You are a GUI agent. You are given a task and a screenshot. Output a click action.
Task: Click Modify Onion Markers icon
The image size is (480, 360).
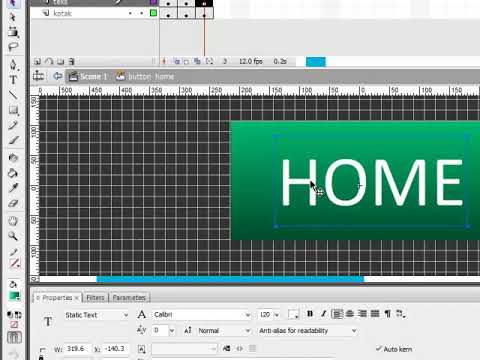[209, 61]
